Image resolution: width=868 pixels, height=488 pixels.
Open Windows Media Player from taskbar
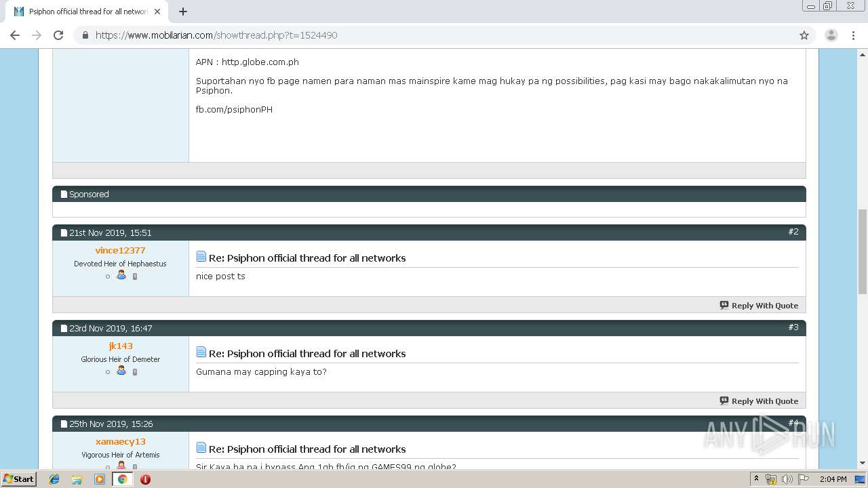coord(100,479)
